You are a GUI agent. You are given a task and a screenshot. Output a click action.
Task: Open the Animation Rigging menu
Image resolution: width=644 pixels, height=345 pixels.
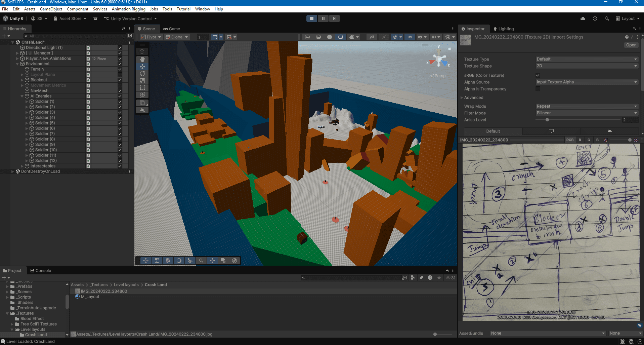128,9
